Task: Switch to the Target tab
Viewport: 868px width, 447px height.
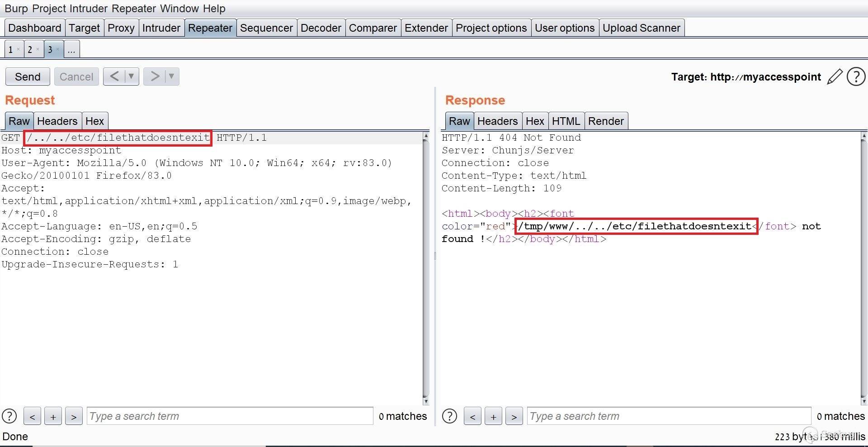Action: tap(85, 28)
